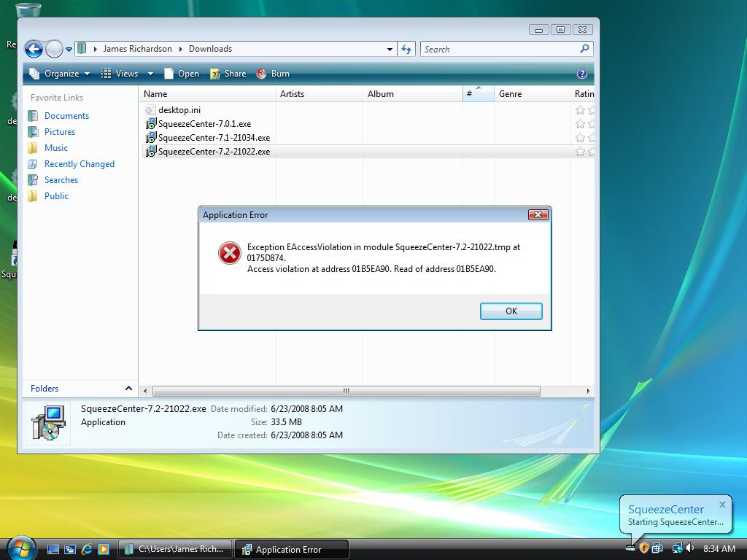Click the Back navigation arrow
This screenshot has height=560, width=747.
point(34,49)
